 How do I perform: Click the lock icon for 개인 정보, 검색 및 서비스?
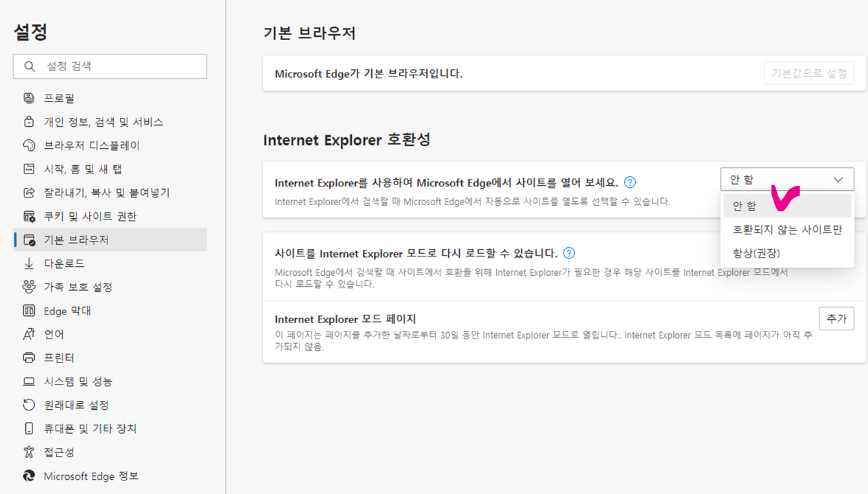pyautogui.click(x=28, y=122)
